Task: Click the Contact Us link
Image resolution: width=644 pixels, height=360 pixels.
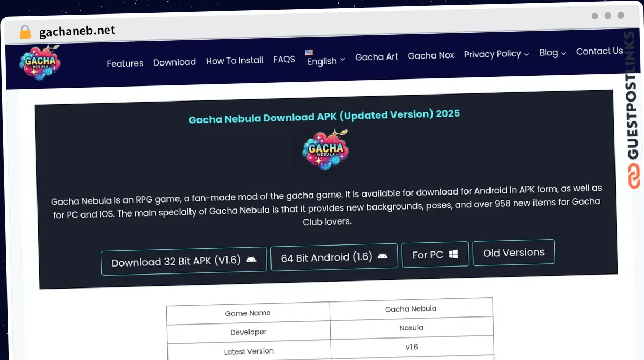Action: [x=599, y=51]
